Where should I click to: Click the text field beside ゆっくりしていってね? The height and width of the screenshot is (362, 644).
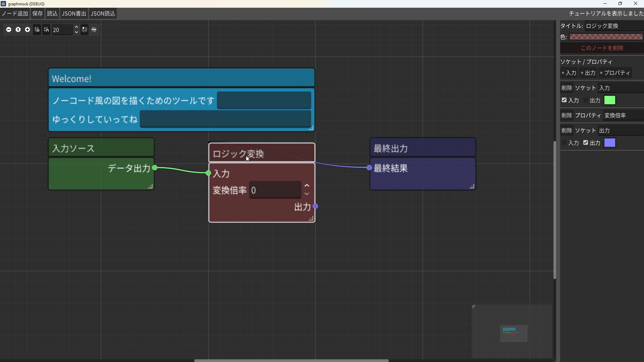[x=225, y=119]
